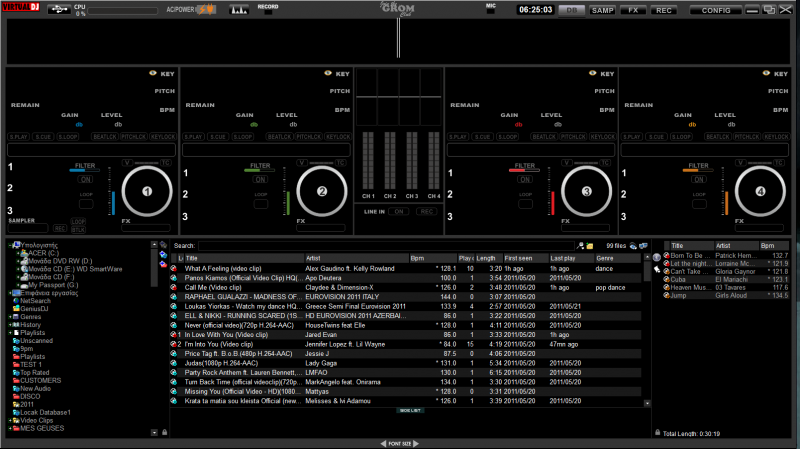The width and height of the screenshot is (800, 449).
Task: Click the blue add-folder icon beside folder tree
Action: [x=163, y=255]
